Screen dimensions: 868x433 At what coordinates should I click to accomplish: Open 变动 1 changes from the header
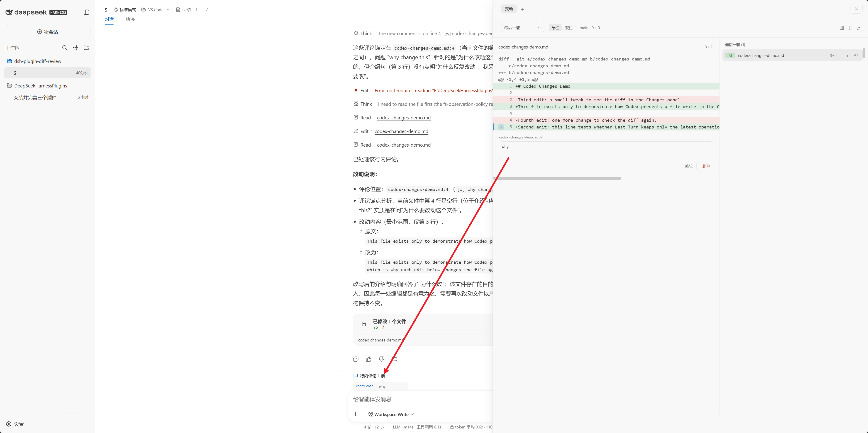(x=187, y=10)
